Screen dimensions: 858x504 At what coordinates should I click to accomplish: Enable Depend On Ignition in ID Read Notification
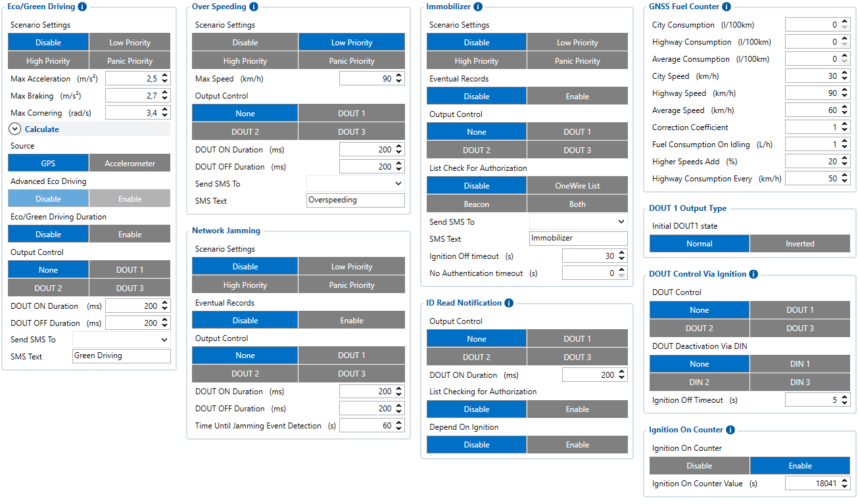pos(577,445)
